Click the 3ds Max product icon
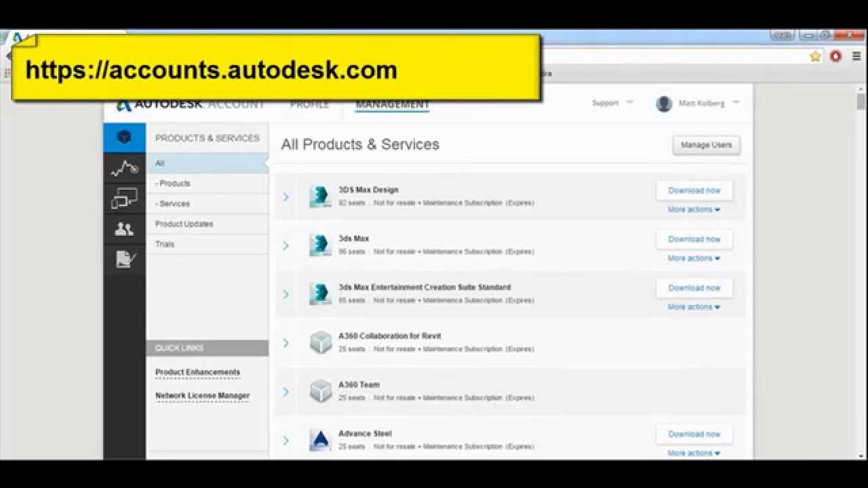 click(x=320, y=245)
